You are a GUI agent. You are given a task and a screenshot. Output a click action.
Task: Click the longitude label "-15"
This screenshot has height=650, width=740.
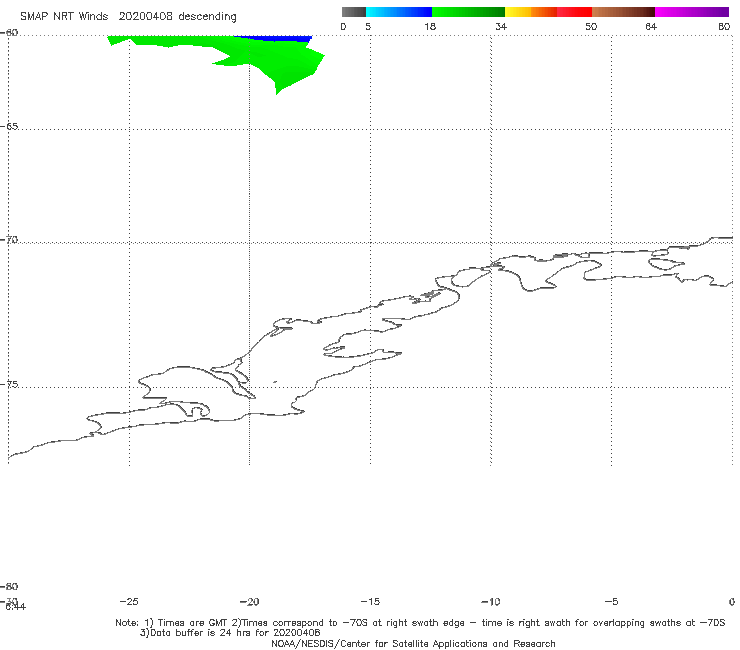pos(370,602)
